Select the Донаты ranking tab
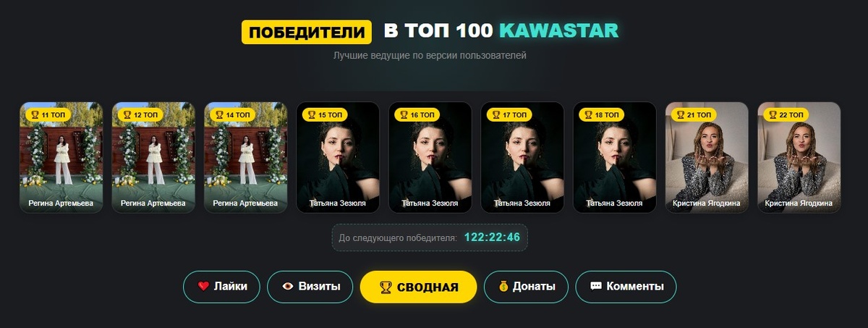 click(526, 287)
